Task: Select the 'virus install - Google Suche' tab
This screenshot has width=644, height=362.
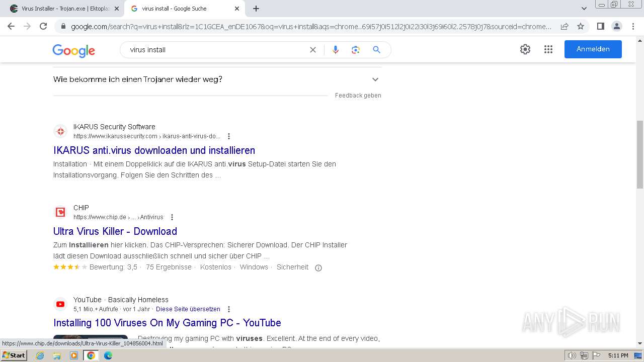Action: (x=184, y=9)
